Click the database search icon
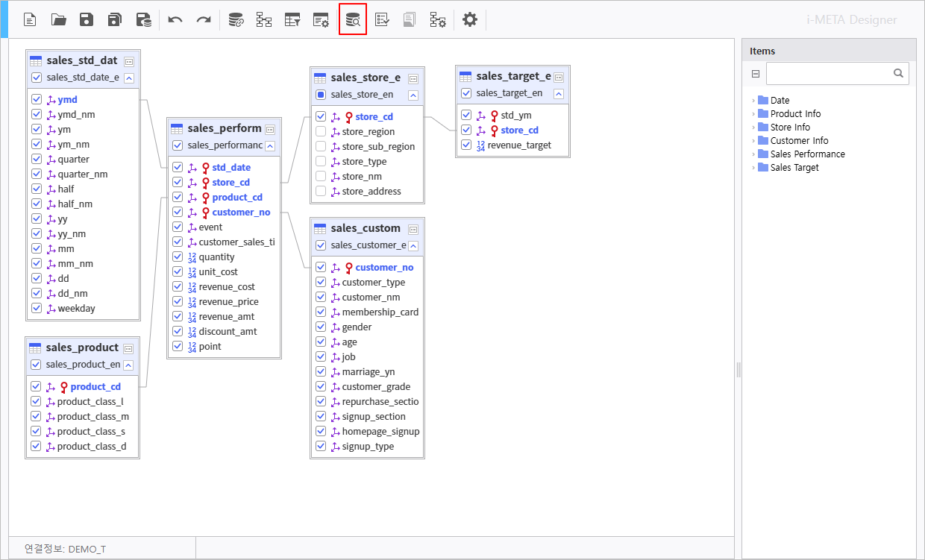 coord(353,20)
